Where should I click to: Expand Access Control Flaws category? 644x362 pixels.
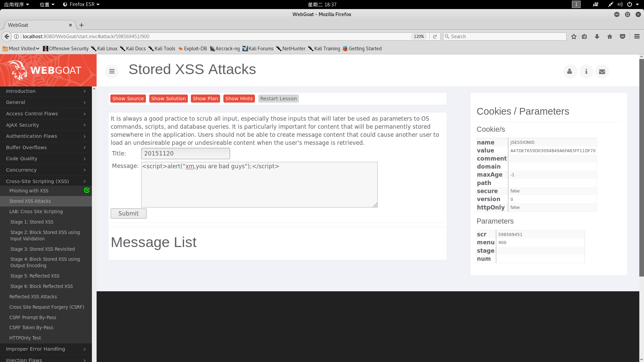pos(46,114)
